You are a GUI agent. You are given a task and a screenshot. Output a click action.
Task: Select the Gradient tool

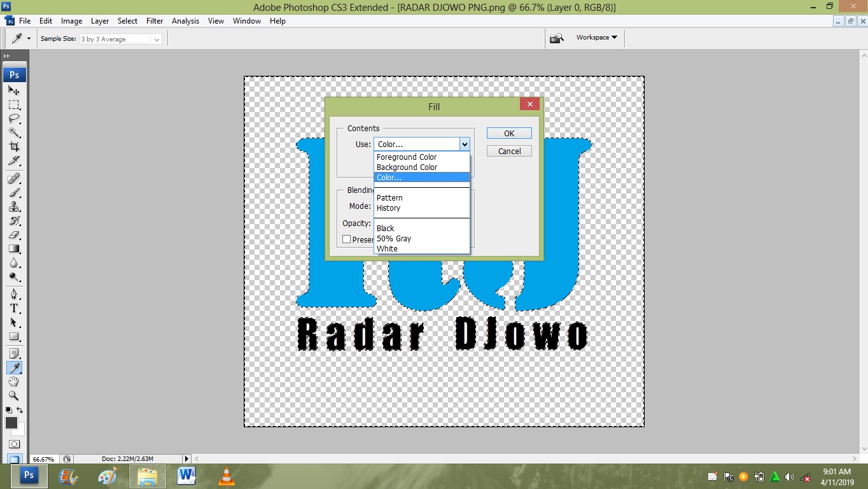[14, 248]
